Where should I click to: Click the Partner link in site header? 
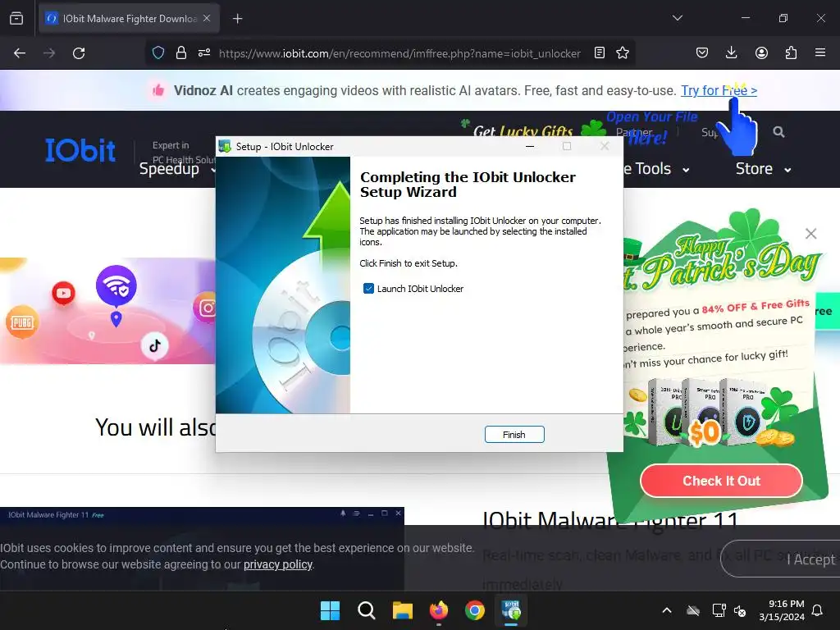click(x=634, y=132)
